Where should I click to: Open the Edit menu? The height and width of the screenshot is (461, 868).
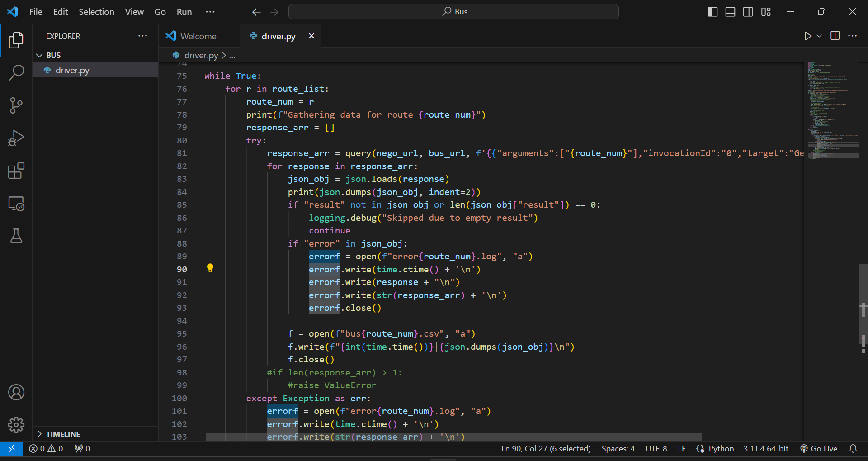coord(61,12)
